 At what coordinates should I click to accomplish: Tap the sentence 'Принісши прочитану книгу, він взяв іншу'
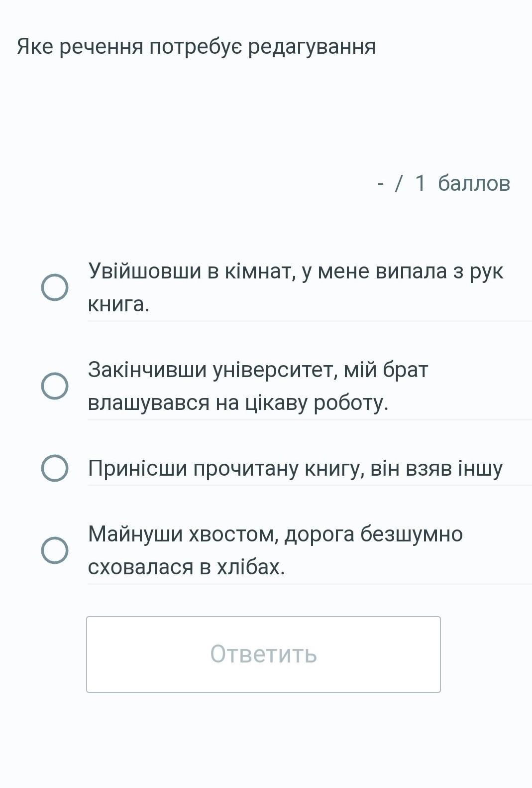click(296, 469)
